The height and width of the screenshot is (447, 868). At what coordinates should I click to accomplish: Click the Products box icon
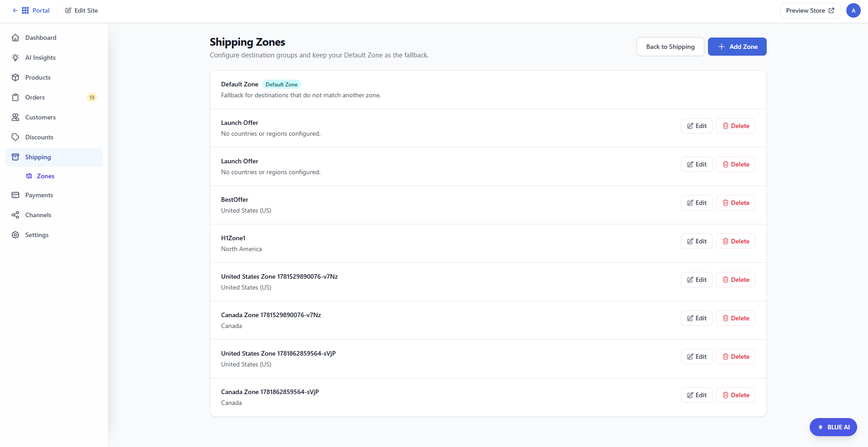tap(15, 77)
